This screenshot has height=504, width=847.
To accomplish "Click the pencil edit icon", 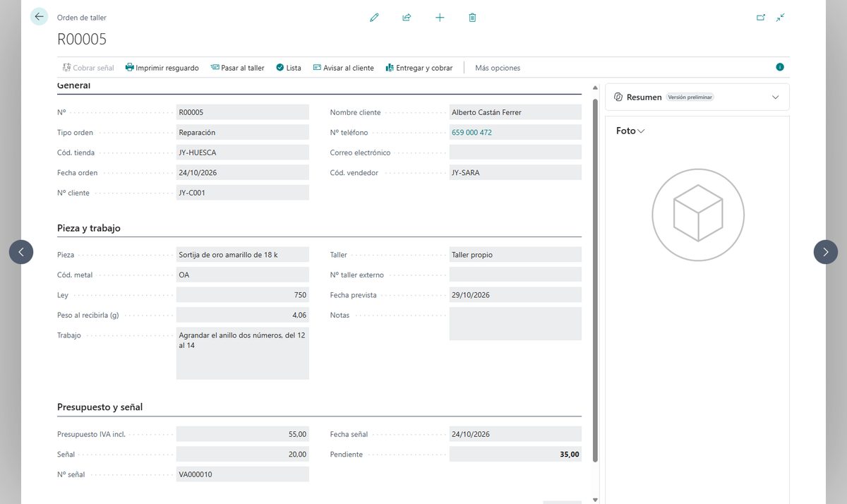I will [374, 18].
